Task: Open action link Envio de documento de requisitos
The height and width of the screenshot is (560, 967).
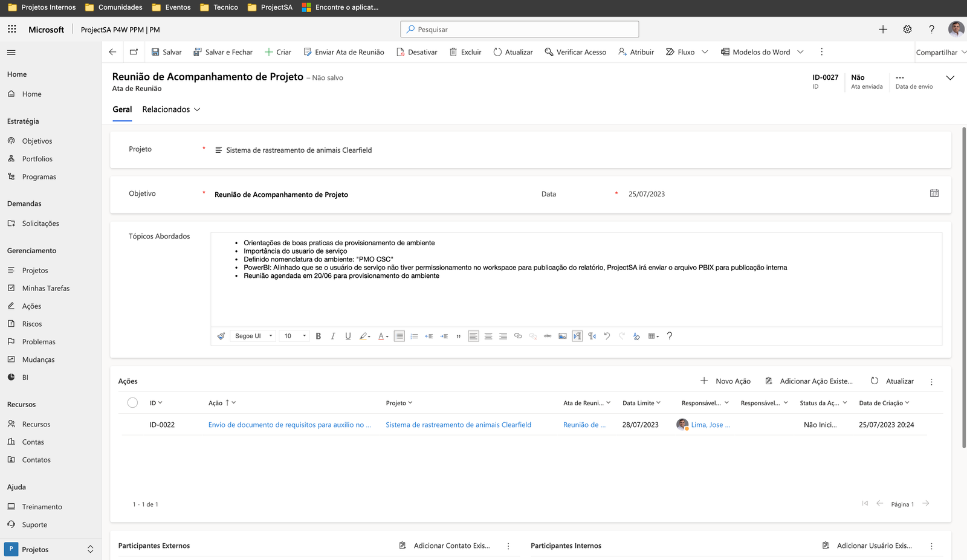Action: coord(289,425)
